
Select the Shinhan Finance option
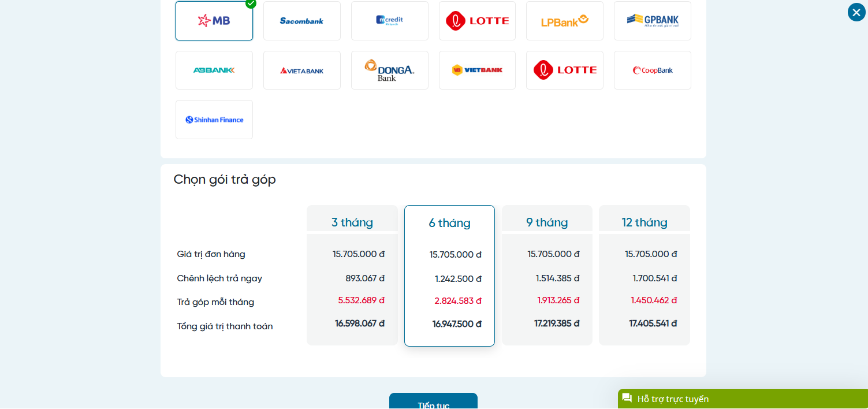click(214, 120)
